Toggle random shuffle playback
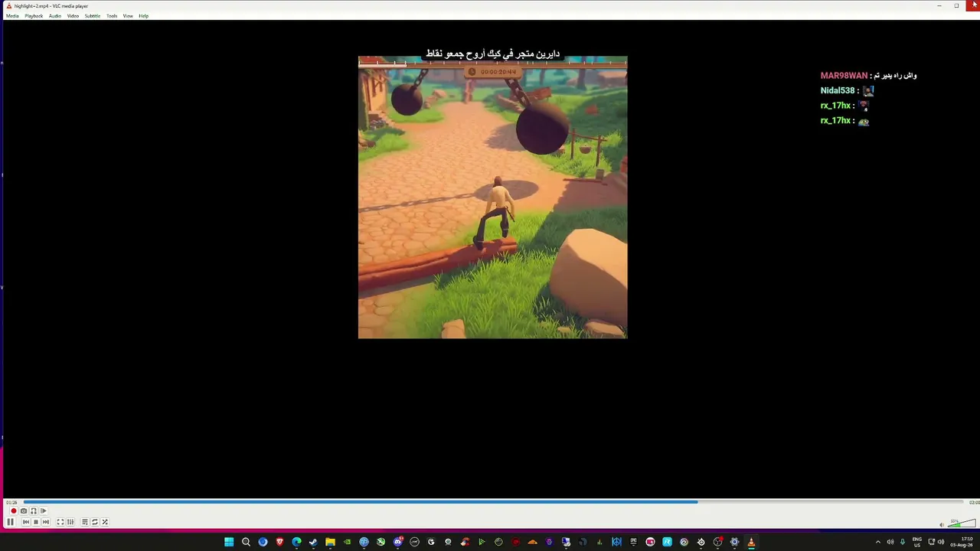Image resolution: width=980 pixels, height=551 pixels. (x=105, y=522)
